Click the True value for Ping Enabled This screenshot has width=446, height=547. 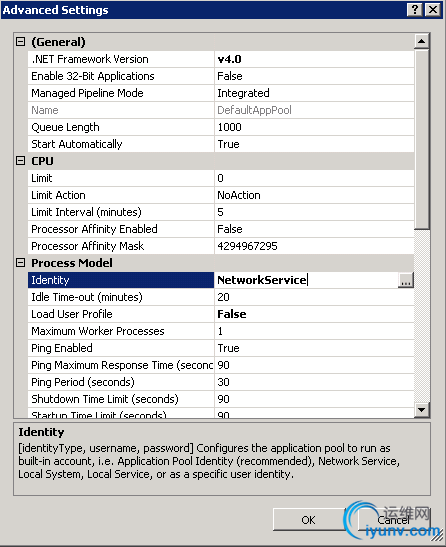(228, 348)
